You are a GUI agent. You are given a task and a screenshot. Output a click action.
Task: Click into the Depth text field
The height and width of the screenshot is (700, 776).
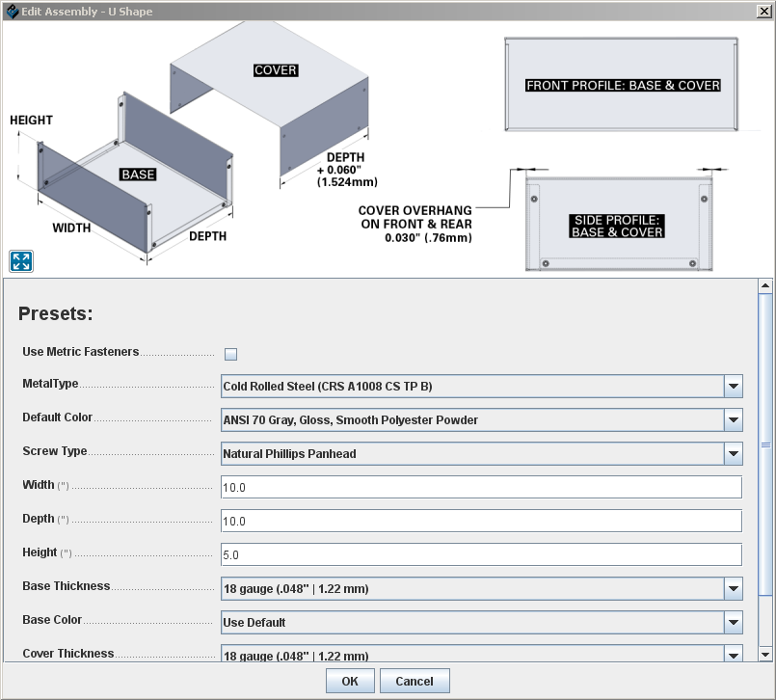pos(481,522)
